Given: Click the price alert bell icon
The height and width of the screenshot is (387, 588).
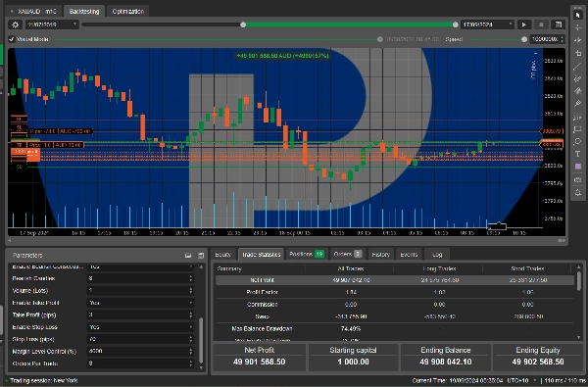Looking at the screenshot, I should 578,192.
